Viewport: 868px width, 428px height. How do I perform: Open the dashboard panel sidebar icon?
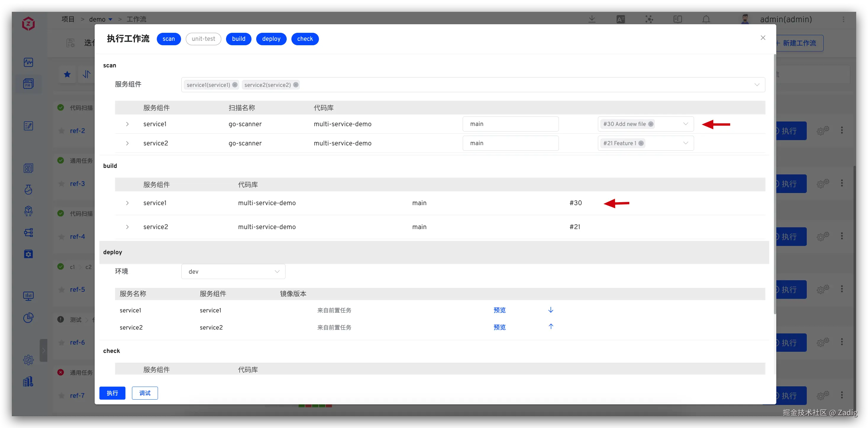coord(28,168)
